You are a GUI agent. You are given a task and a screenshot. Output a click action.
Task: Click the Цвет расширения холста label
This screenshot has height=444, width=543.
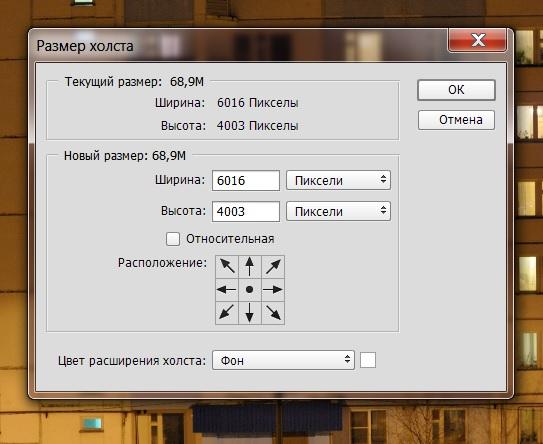pos(132,361)
